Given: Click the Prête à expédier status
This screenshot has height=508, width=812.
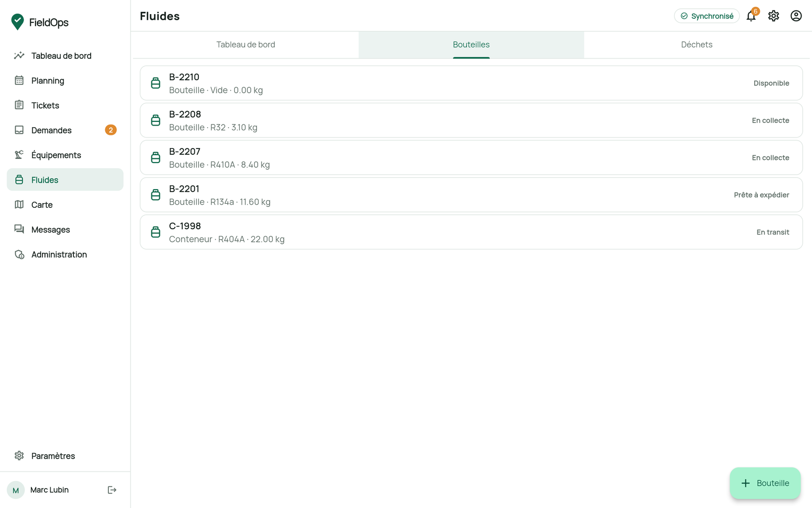Looking at the screenshot, I should 762,195.
